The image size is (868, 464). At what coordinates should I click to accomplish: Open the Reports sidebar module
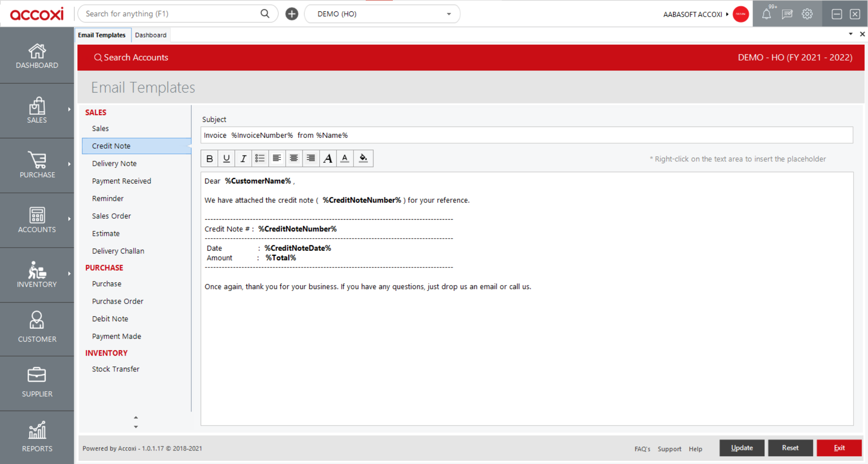click(x=37, y=437)
